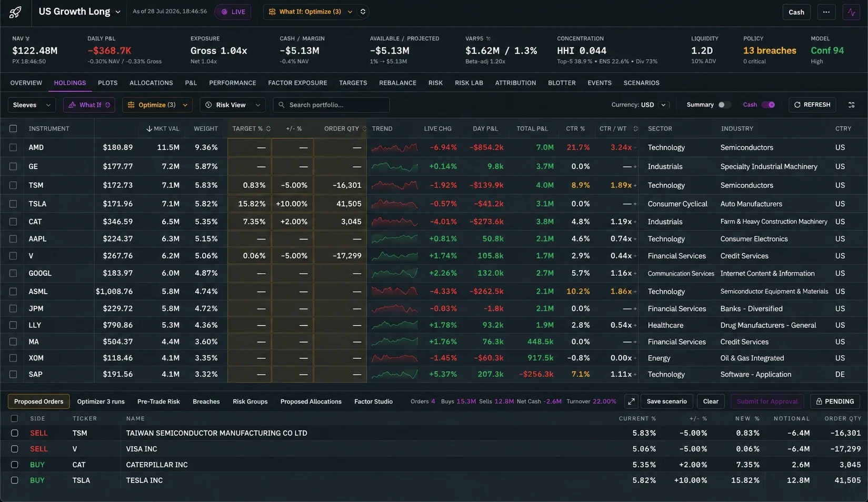868x502 pixels.
Task: Select the TSLA holdings row checkbox
Action: 13,204
